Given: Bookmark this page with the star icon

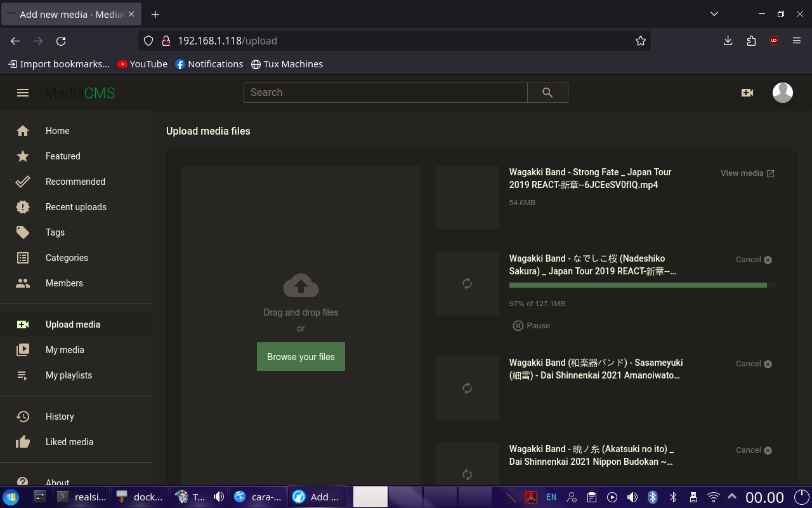Looking at the screenshot, I should click(641, 41).
